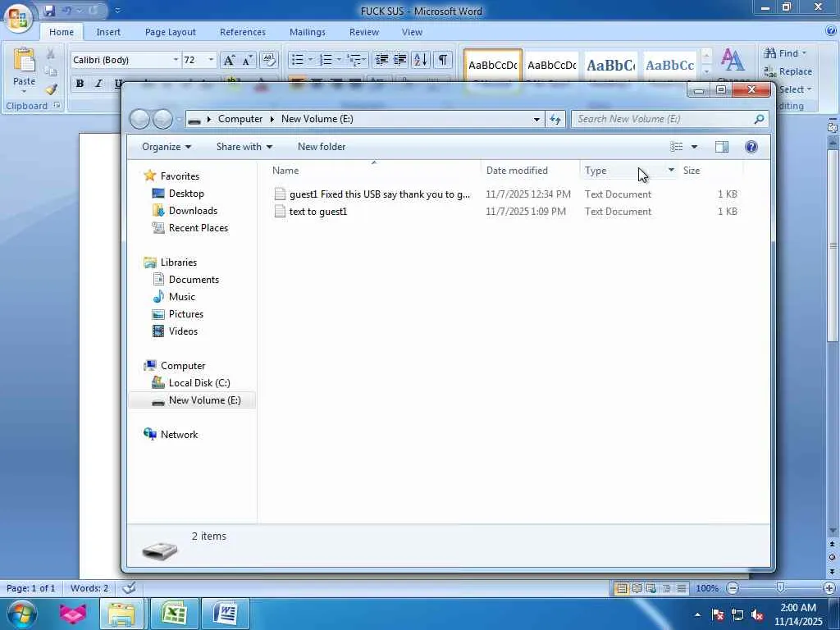Image resolution: width=840 pixels, height=630 pixels.
Task: Click the Paste button in Word
Action: [24, 71]
